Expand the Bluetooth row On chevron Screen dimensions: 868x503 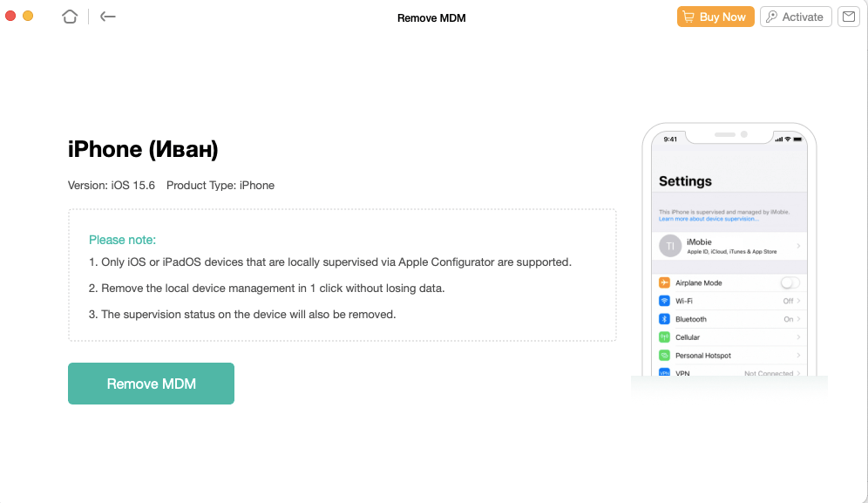(x=798, y=319)
